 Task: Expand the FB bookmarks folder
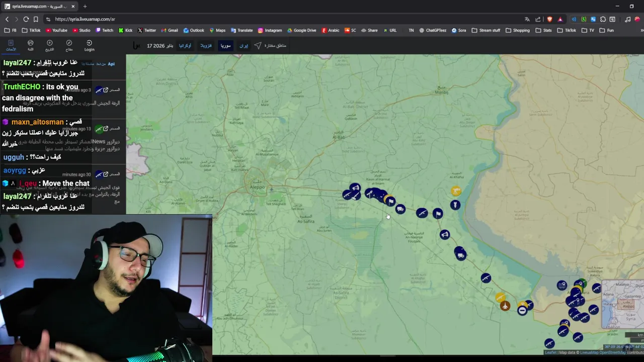coord(10,30)
